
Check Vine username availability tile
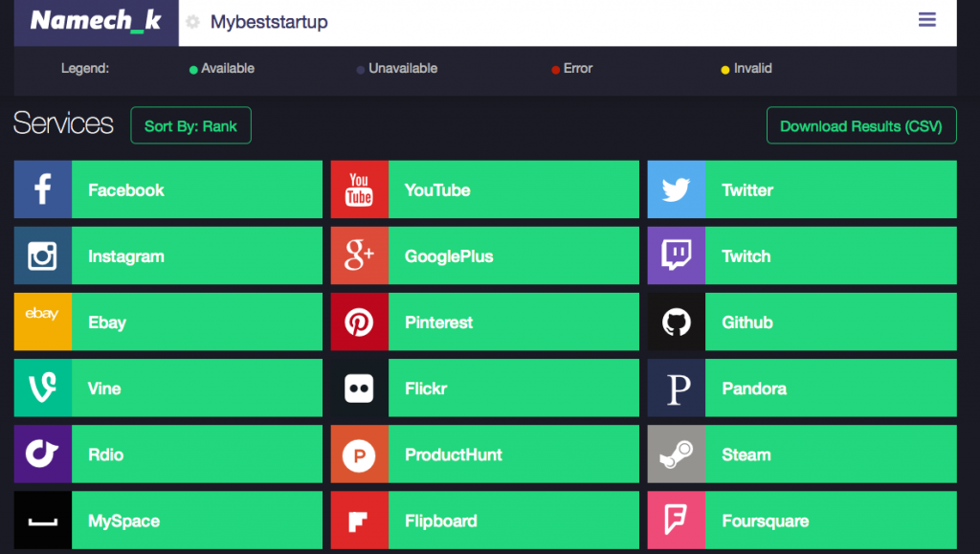click(x=168, y=388)
